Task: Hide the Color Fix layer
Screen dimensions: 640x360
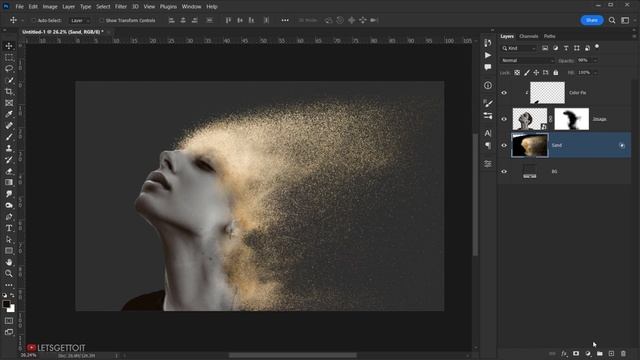Action: (504, 93)
